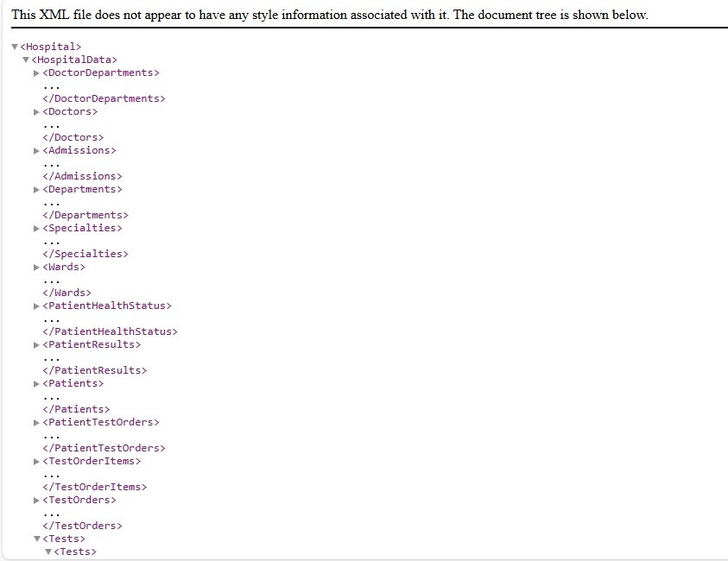The height and width of the screenshot is (561, 728).
Task: Click the ellipsis under Patients
Action: 51,398
